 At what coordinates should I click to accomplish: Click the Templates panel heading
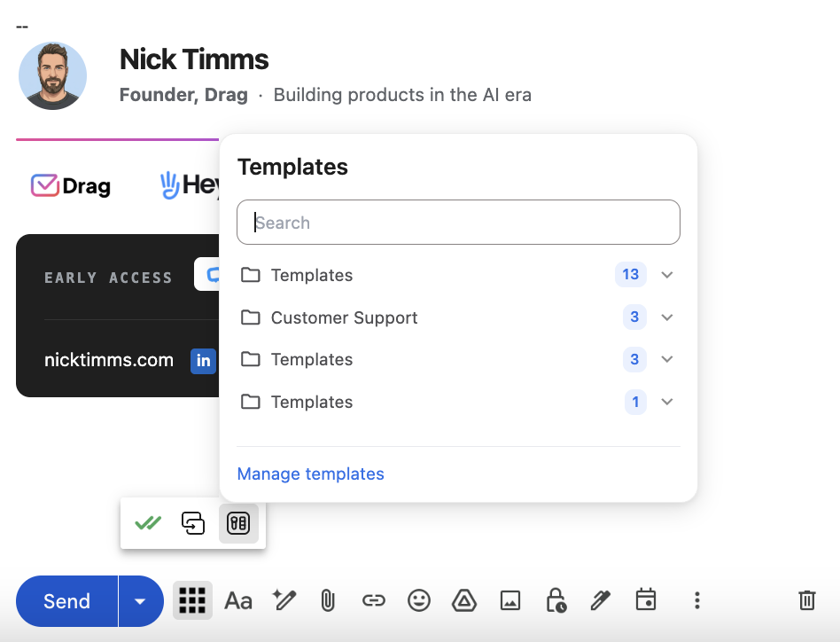pyautogui.click(x=292, y=167)
